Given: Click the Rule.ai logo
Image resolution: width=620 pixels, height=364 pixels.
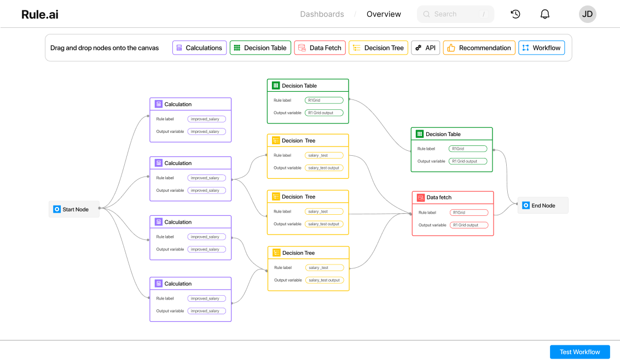Looking at the screenshot, I should click(x=40, y=14).
